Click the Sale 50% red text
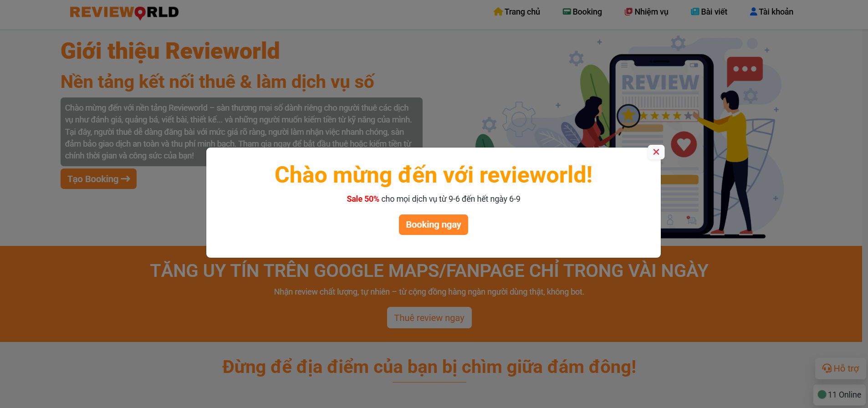 (x=363, y=199)
